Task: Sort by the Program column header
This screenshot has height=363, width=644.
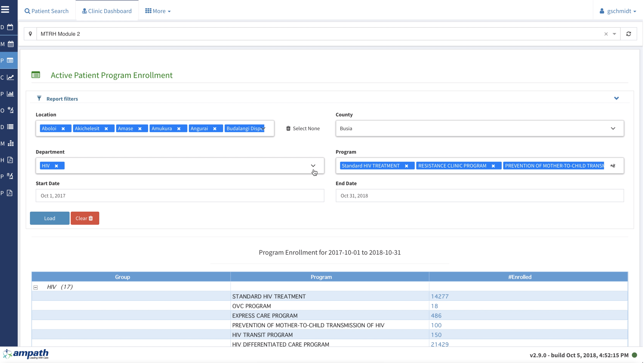Action: 330,277
